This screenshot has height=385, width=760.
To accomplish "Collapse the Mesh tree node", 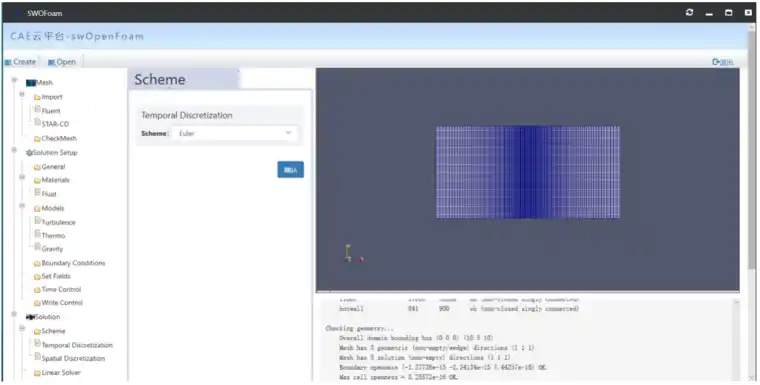I will (x=14, y=80).
